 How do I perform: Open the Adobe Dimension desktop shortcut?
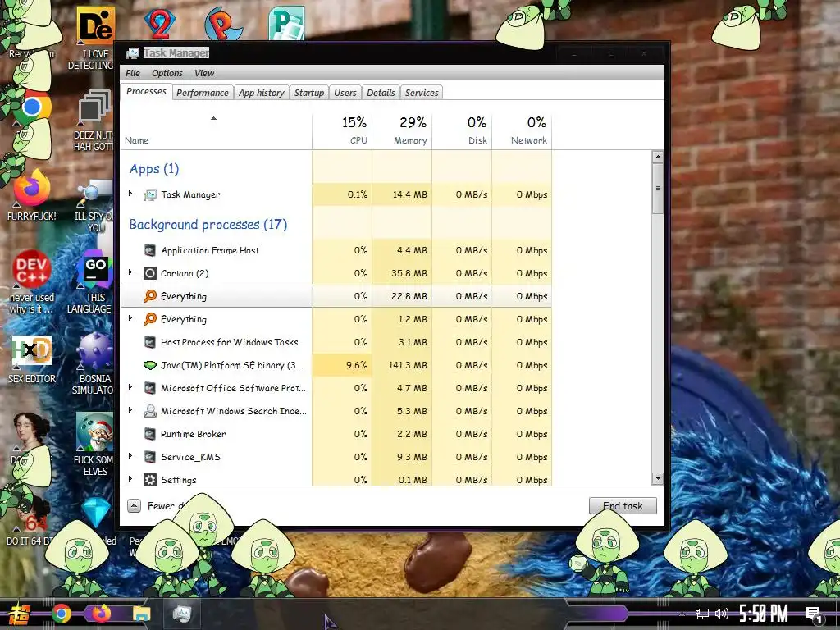pyautogui.click(x=96, y=25)
